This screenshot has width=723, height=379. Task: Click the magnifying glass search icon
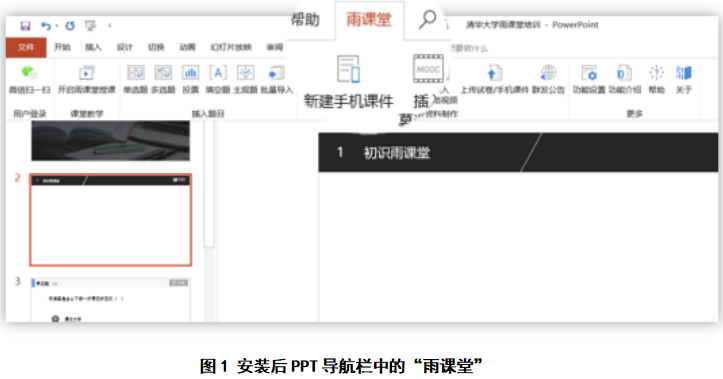pyautogui.click(x=427, y=20)
